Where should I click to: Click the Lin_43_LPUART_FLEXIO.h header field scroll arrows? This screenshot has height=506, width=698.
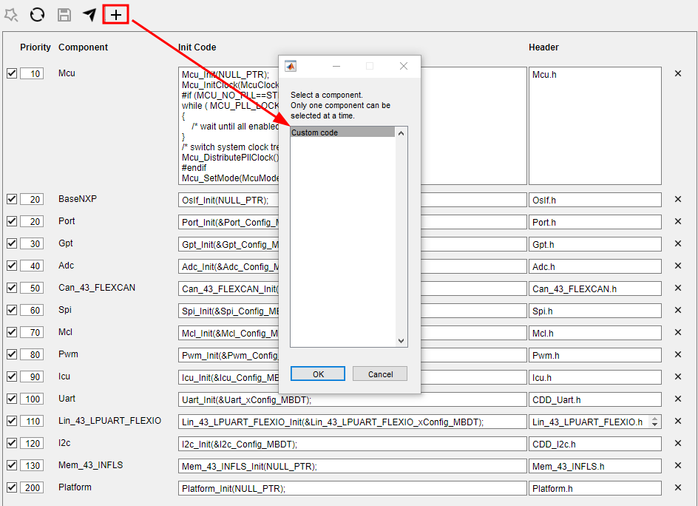point(654,421)
